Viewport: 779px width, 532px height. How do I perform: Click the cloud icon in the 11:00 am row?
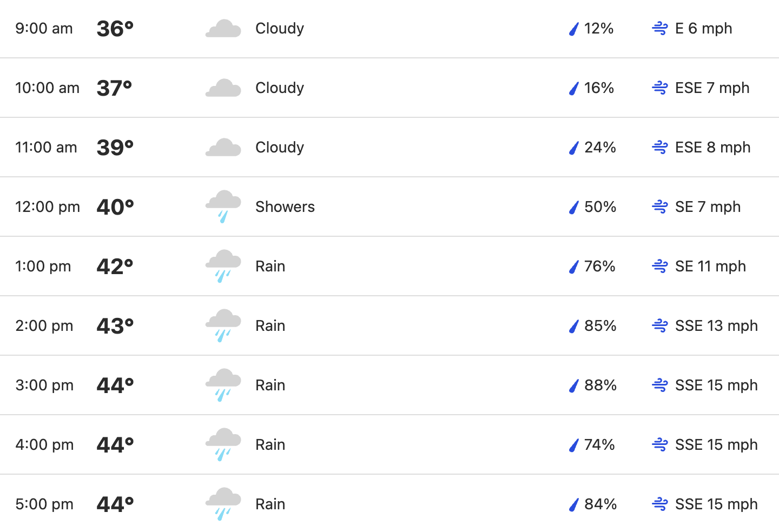tap(223, 148)
